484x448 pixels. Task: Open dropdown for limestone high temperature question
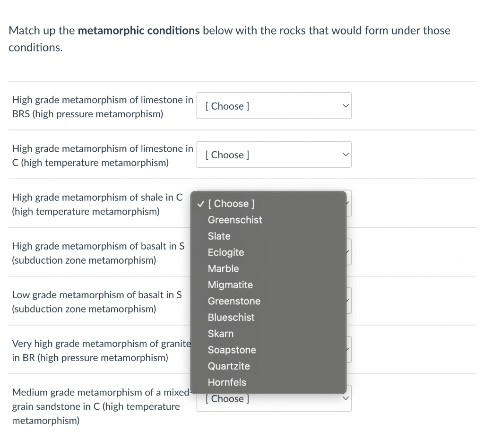pyautogui.click(x=274, y=155)
